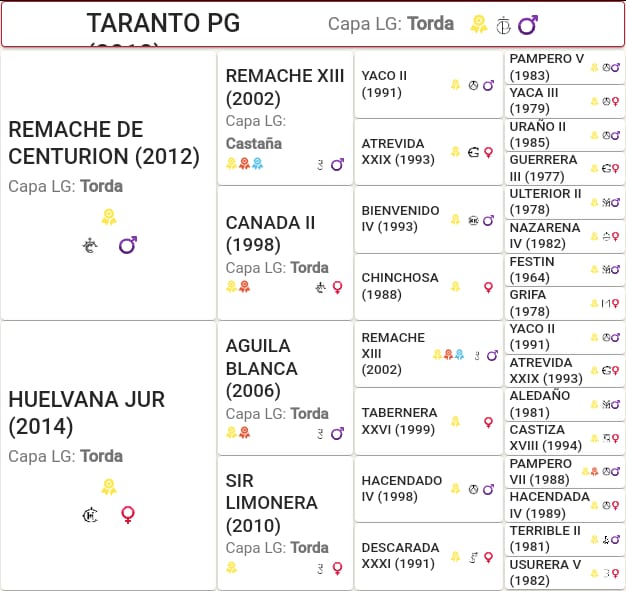Click REMACHE DE CENTURION's purple male symbol
This screenshot has width=626, height=591.
point(128,245)
